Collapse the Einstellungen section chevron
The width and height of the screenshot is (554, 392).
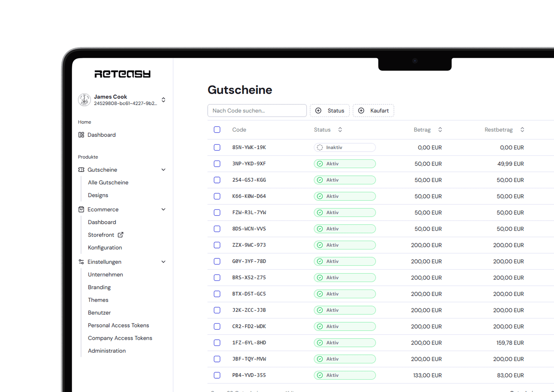pyautogui.click(x=164, y=262)
